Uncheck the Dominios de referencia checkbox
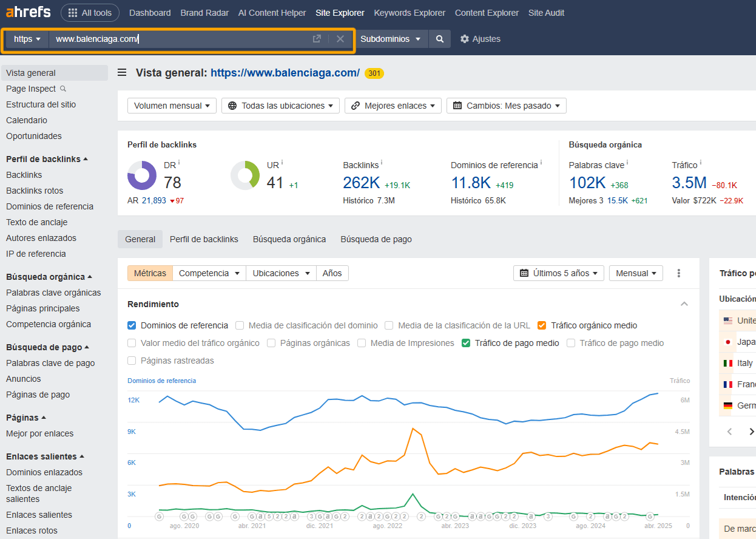This screenshot has height=539, width=756. [131, 325]
